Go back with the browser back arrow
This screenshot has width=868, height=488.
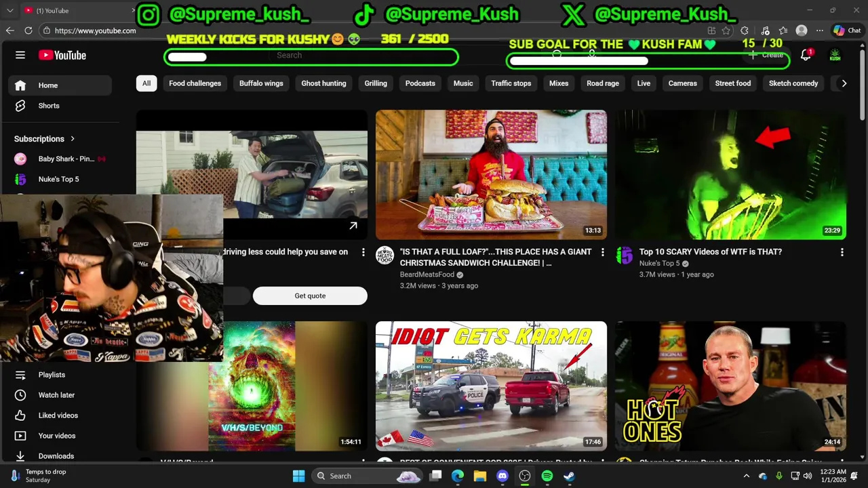tap(9, 30)
